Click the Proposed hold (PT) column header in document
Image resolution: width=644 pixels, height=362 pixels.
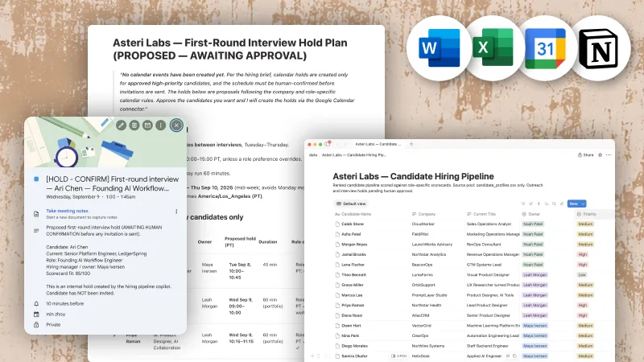point(240,242)
